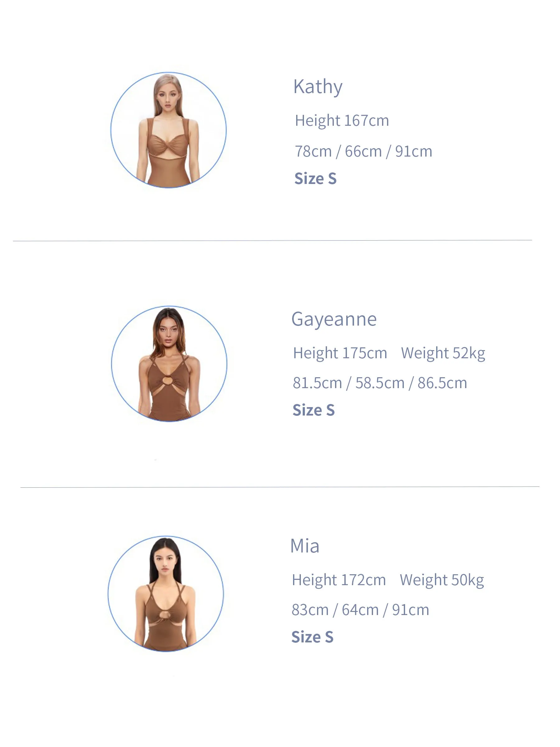Click the name Kathy
Viewport: 560px width, 747px height.
click(318, 87)
